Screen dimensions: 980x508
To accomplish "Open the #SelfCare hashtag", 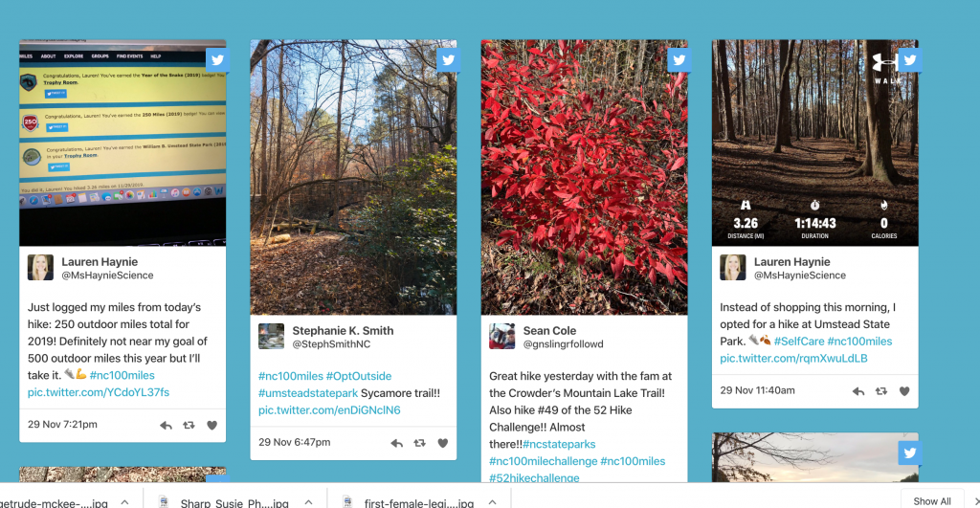I will 799,342.
